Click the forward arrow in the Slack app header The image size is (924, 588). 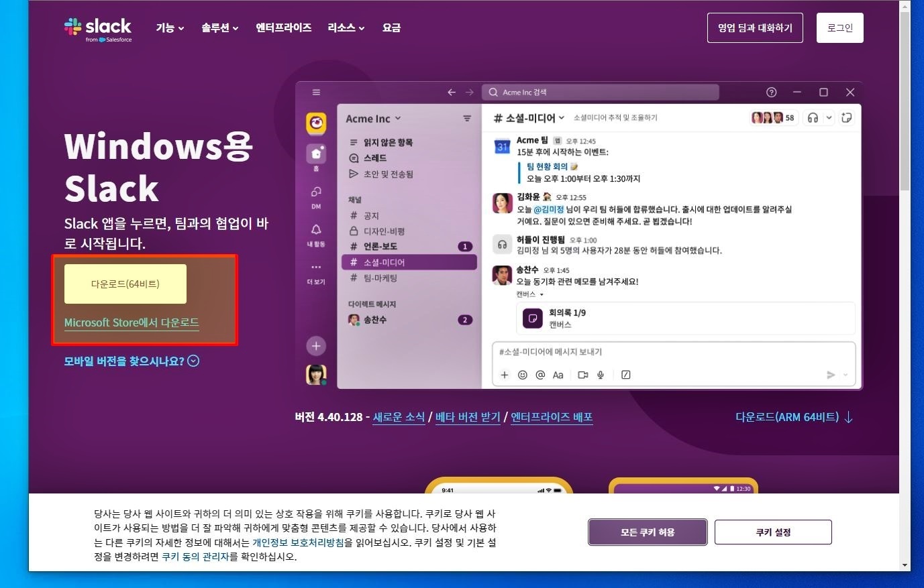470,93
